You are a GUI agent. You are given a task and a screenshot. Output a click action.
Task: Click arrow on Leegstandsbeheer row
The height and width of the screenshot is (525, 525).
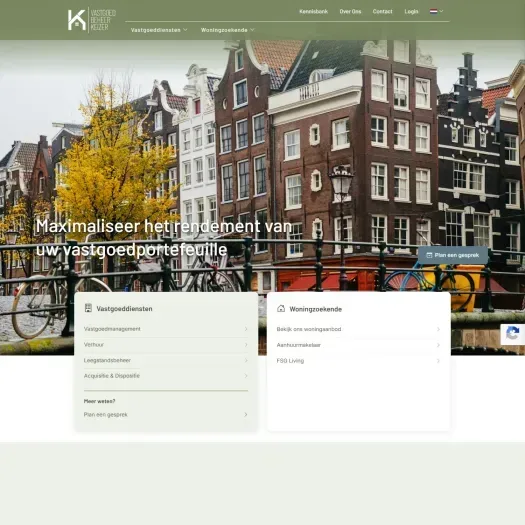[x=246, y=361]
